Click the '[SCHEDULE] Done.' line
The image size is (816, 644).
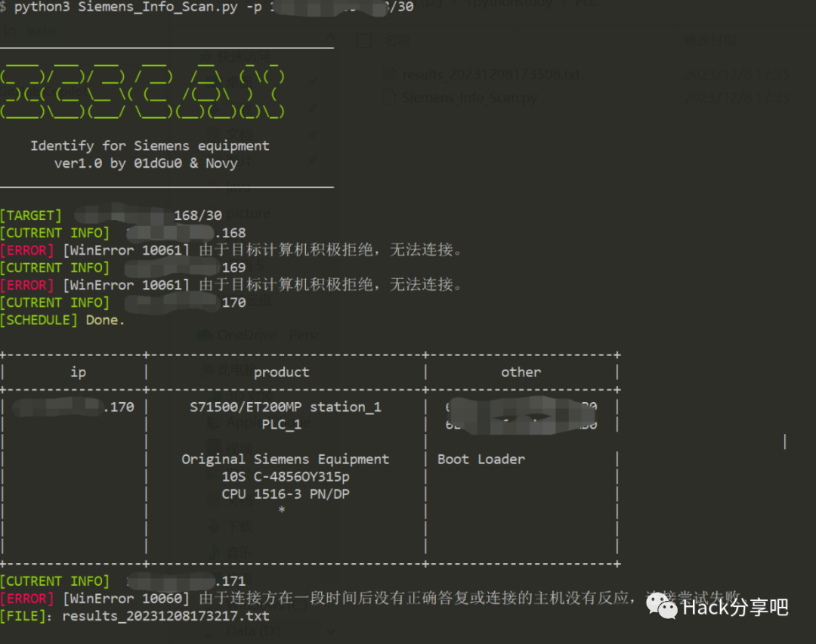pyautogui.click(x=63, y=320)
